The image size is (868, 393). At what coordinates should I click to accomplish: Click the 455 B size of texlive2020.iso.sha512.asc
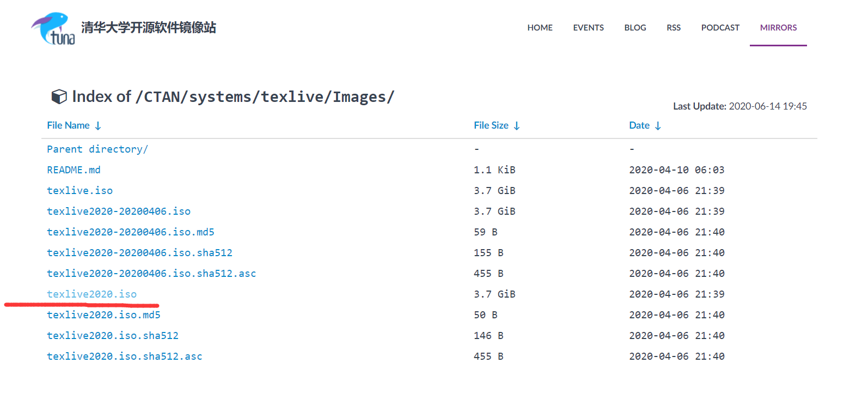click(488, 356)
